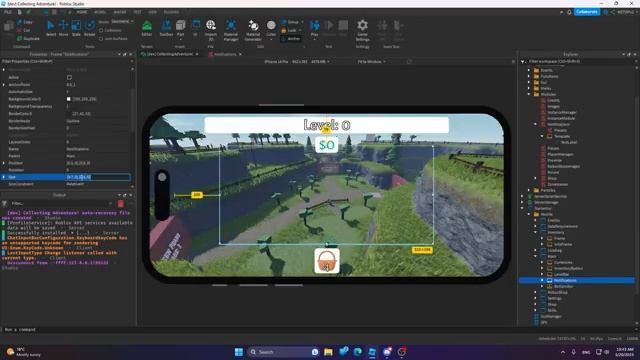Viewport: 640px width, 360px height.
Task: Activate the Rotate tool
Action: click(89, 28)
